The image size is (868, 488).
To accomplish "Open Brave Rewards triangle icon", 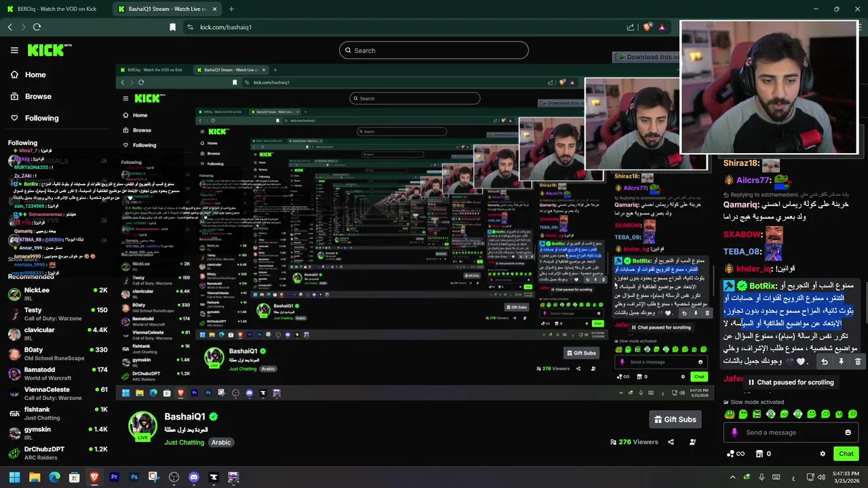I will pyautogui.click(x=662, y=27).
